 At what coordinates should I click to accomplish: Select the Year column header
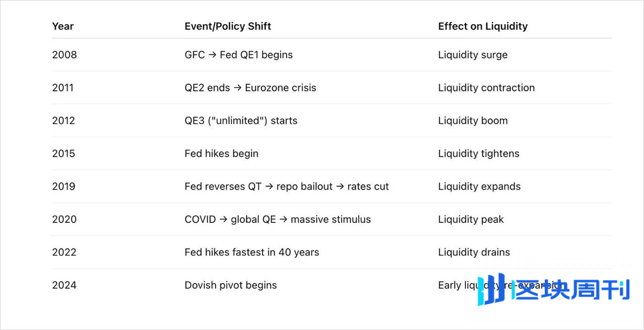[x=63, y=26]
